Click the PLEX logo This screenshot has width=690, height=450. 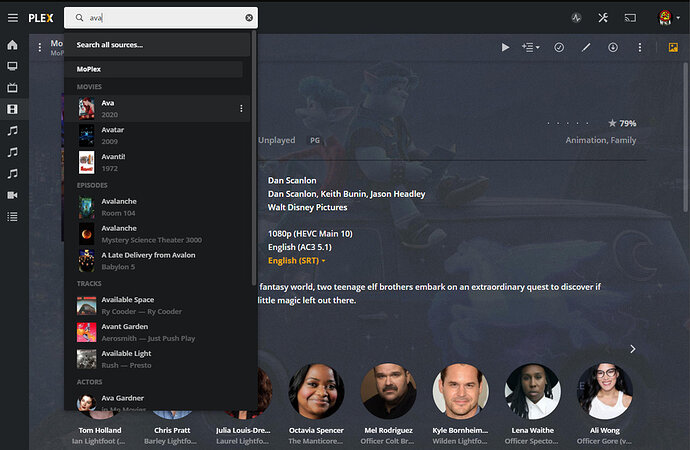[41, 18]
